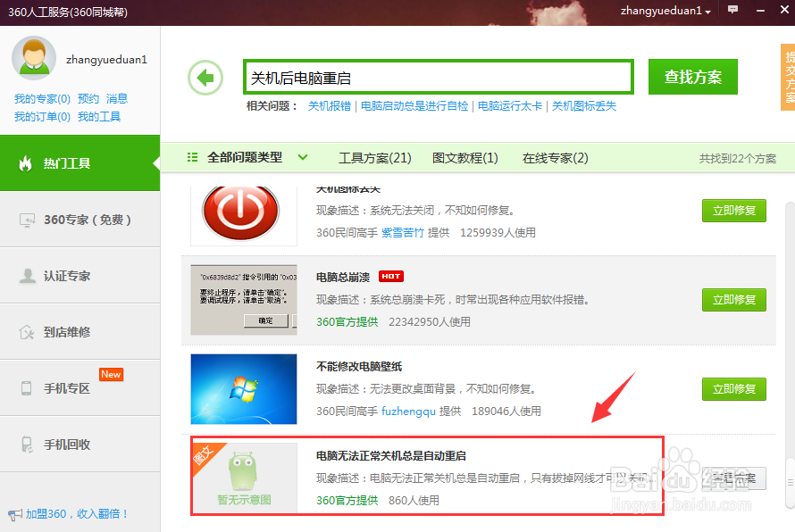This screenshot has width=795, height=532.
Task: Click the 共找到22个方案 result count
Action: click(x=737, y=159)
